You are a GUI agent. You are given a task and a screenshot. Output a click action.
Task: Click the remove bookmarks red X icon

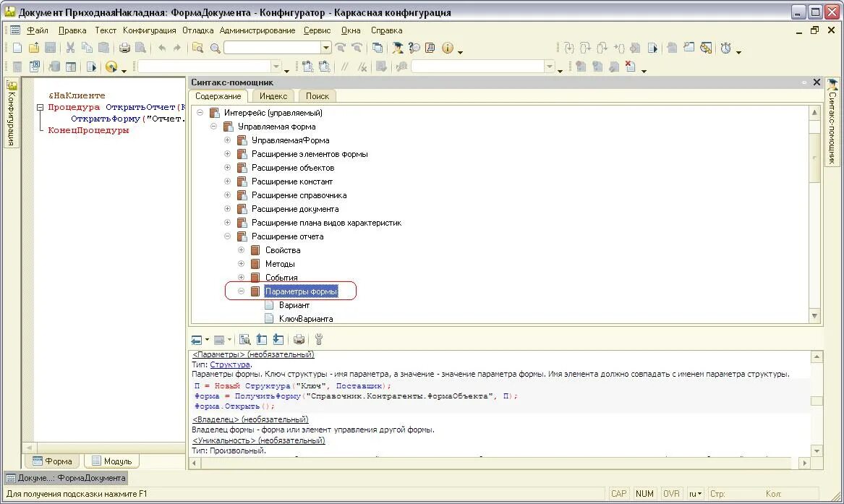point(630,67)
